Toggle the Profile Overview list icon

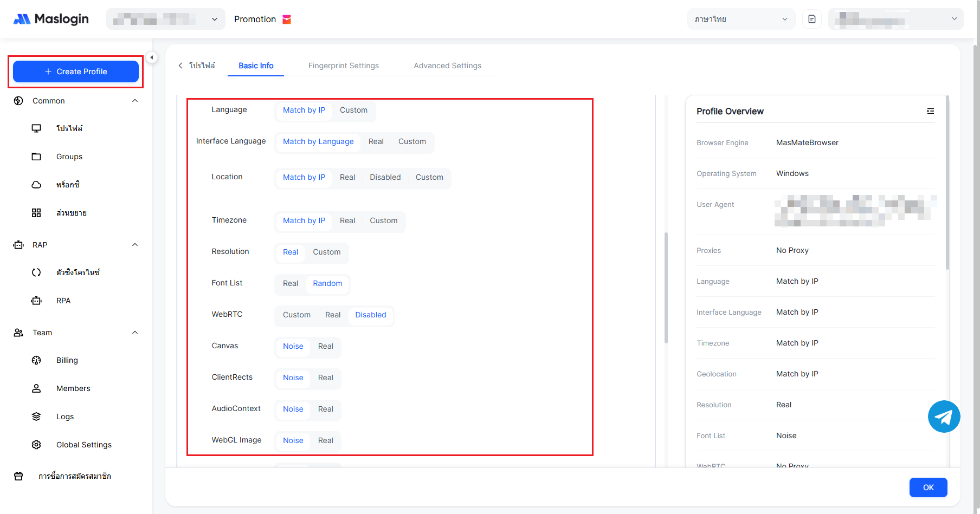tap(930, 111)
